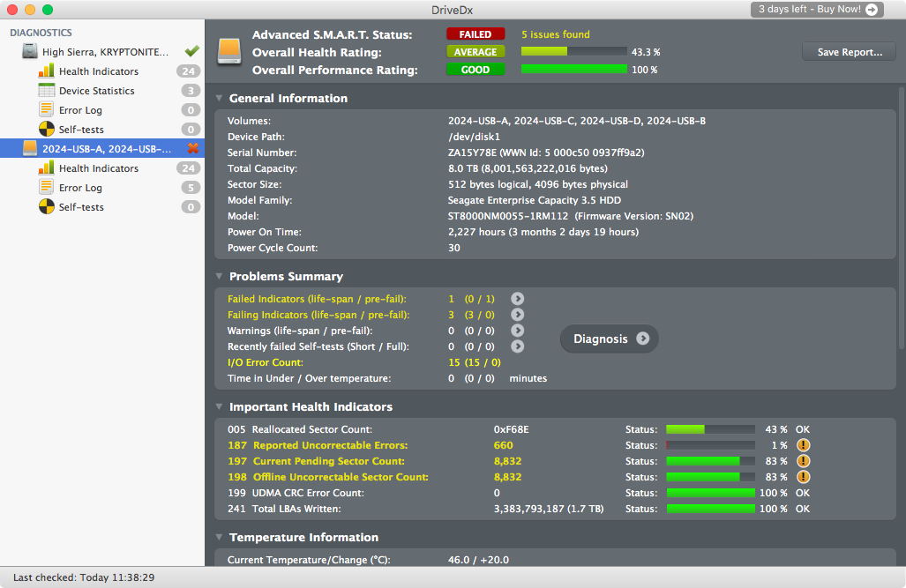
Task: Click the 'I/O Error Count:' label
Action: [266, 362]
